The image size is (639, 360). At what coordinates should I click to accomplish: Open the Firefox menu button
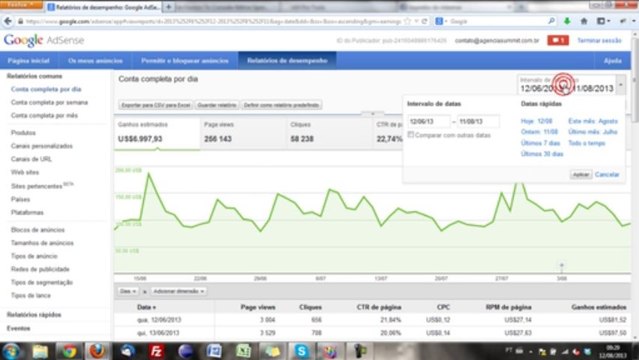(20, 4)
